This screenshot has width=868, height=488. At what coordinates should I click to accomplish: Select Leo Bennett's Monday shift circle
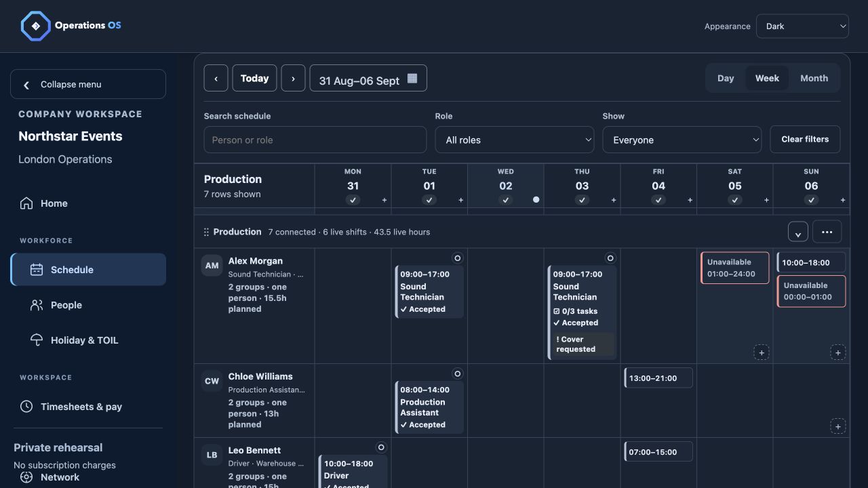pos(381,447)
